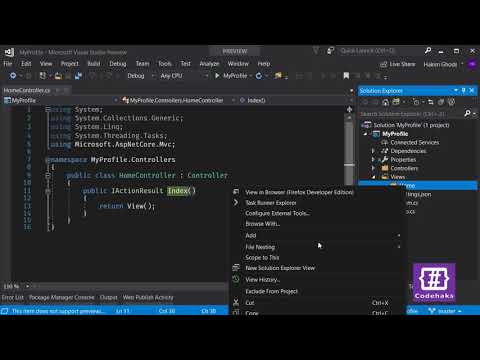Click the Quick Launch search magnifier
The width and height of the screenshot is (480, 360).
click(428, 51)
